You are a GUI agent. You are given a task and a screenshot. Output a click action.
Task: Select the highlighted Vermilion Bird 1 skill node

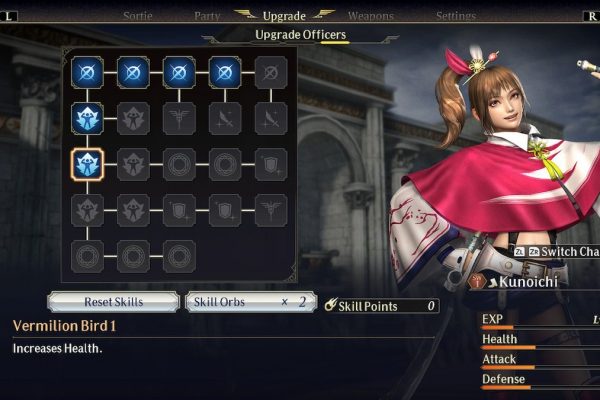(x=87, y=165)
